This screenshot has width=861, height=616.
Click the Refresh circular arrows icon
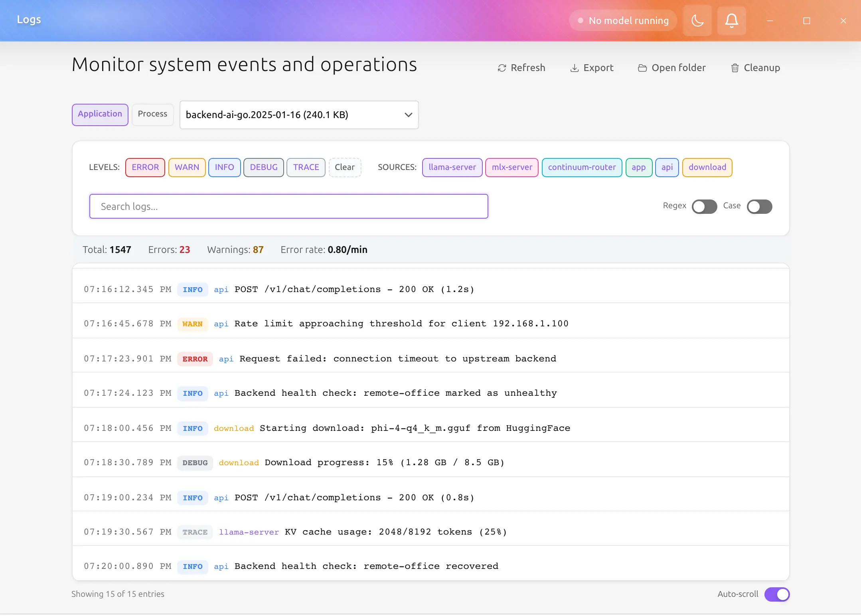pos(502,68)
